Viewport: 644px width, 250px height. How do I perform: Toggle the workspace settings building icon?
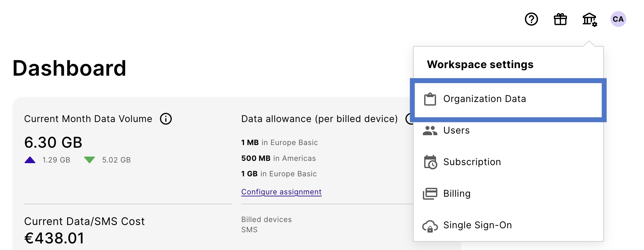pos(589,19)
